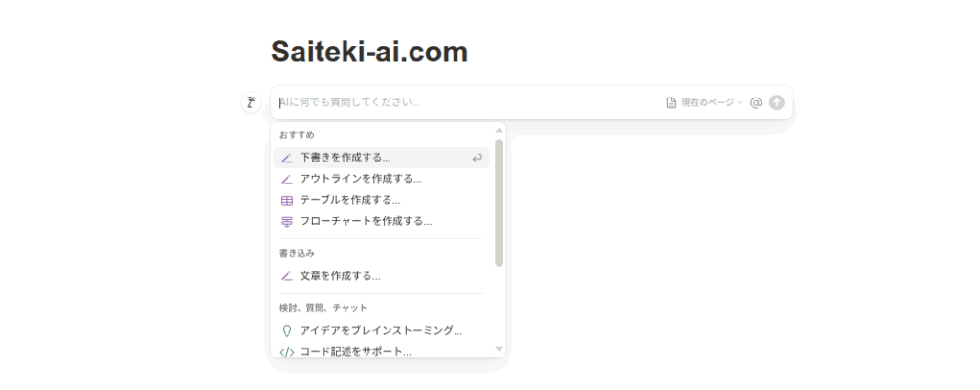Choose フローチャートを作成する option

pyautogui.click(x=381, y=221)
